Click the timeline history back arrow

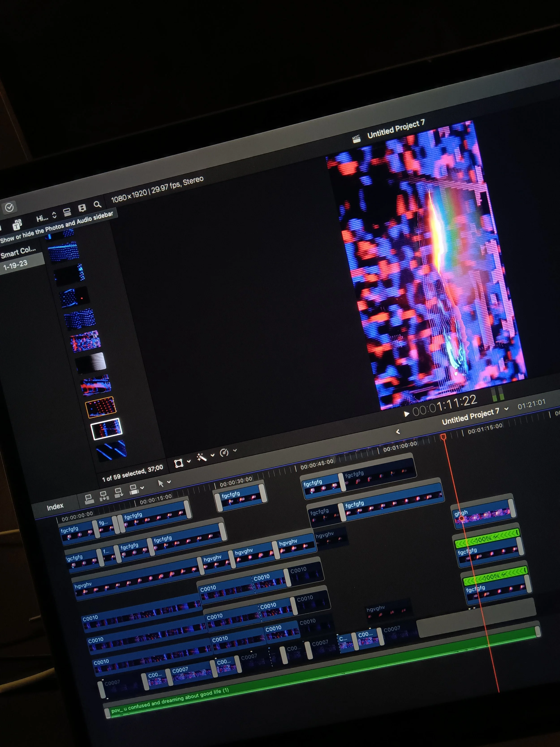[398, 432]
